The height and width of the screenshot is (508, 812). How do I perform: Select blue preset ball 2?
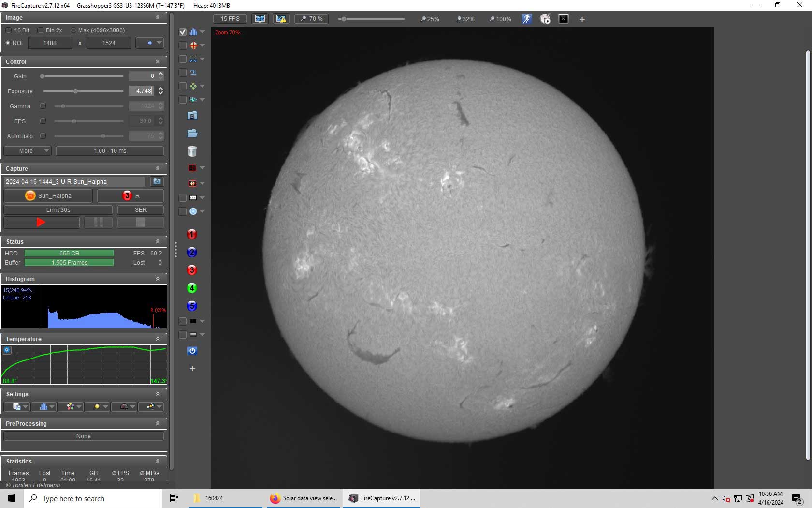192,253
